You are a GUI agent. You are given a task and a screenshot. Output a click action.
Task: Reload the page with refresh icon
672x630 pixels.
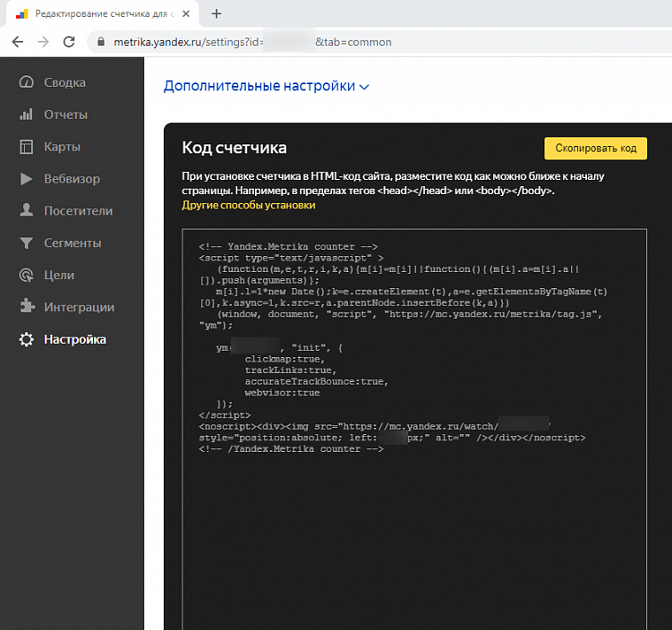tap(69, 41)
